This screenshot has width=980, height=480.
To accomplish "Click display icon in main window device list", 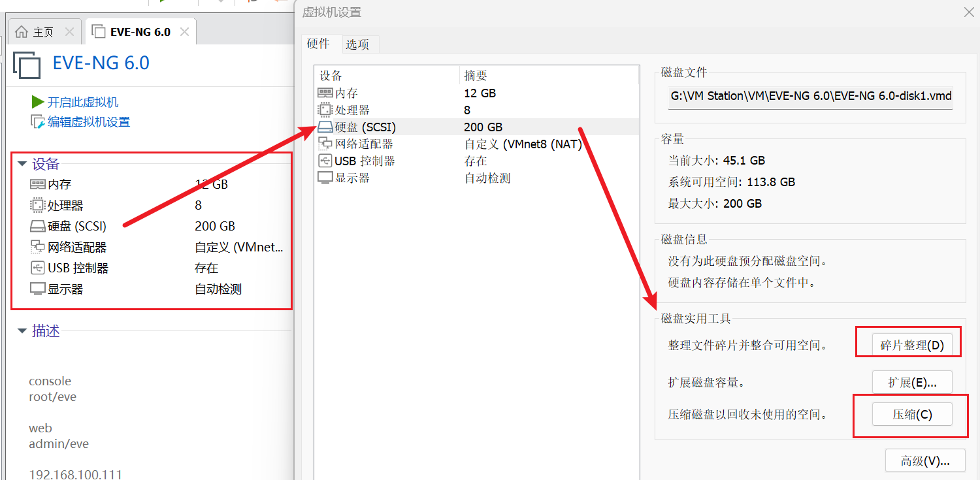I will coord(37,289).
